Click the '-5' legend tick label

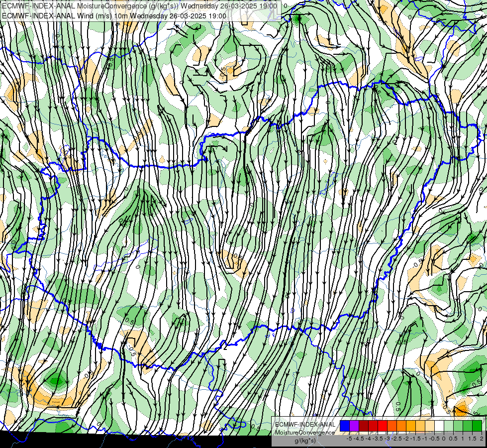(349, 439)
